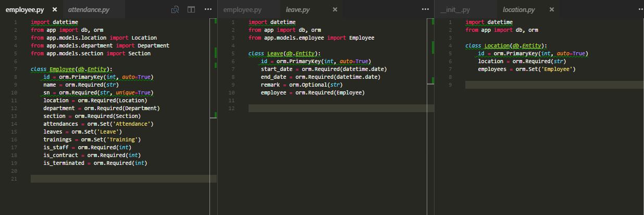
Task: Click the 'section = orm.Required(Section)' line
Action: coord(92,116)
